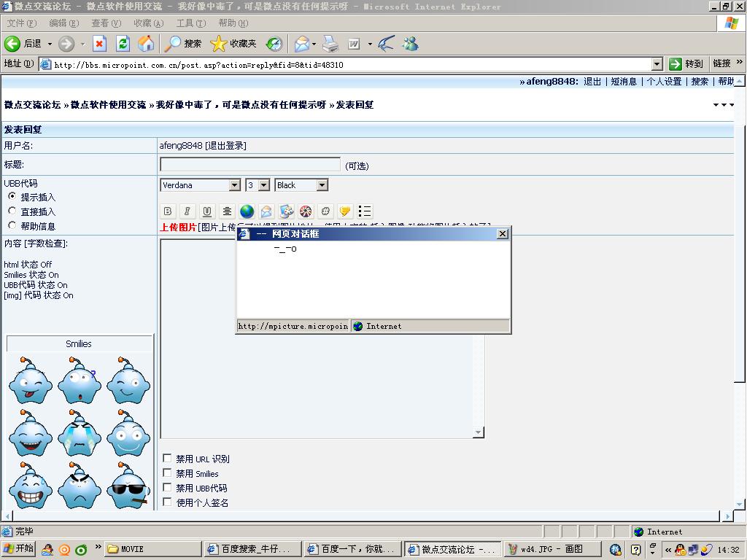
Task: Check the 禁用 URL 识别 checkbox
Action: [167, 458]
